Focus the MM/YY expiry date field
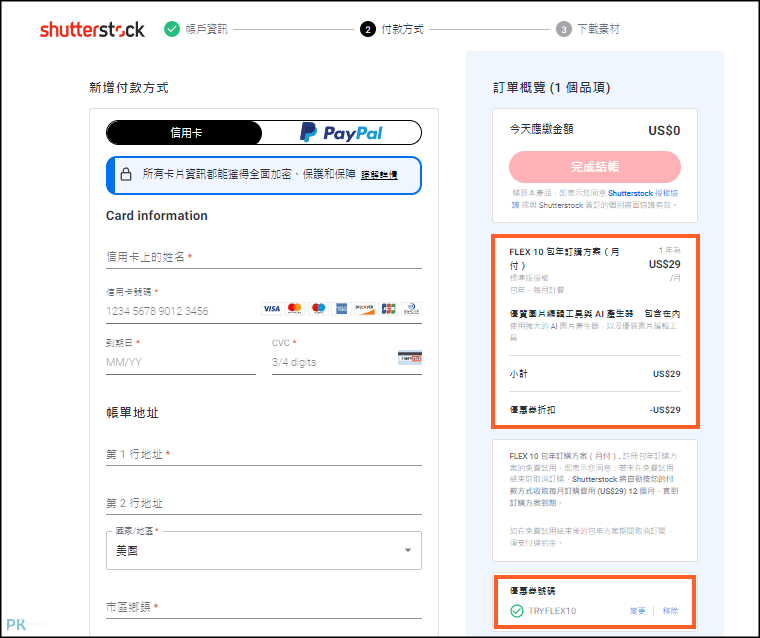 click(x=181, y=362)
